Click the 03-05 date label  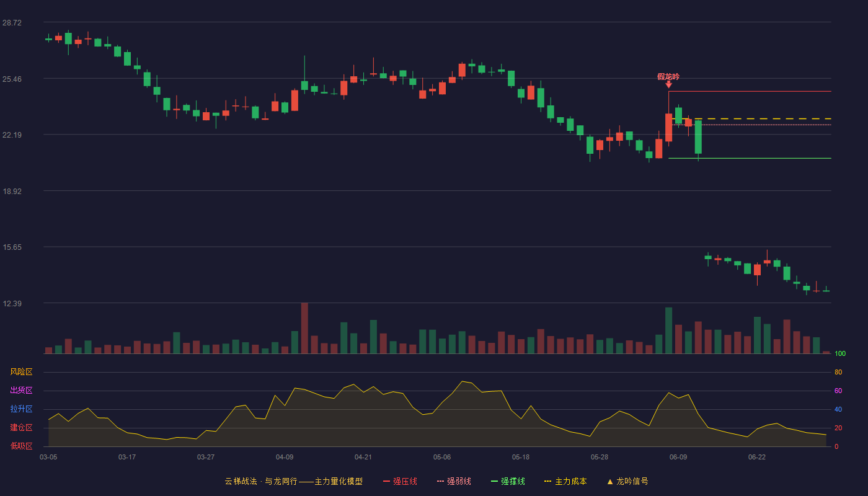click(x=48, y=457)
